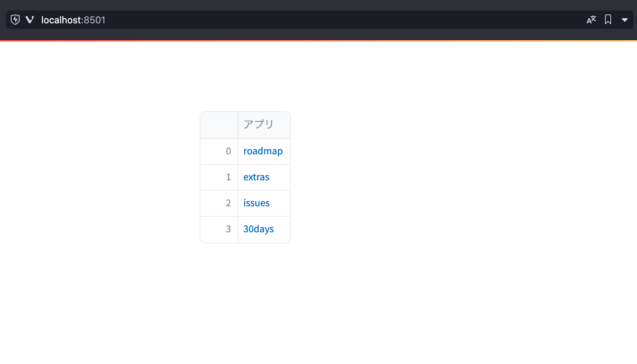
Task: Open the extras app link
Action: coord(256,177)
